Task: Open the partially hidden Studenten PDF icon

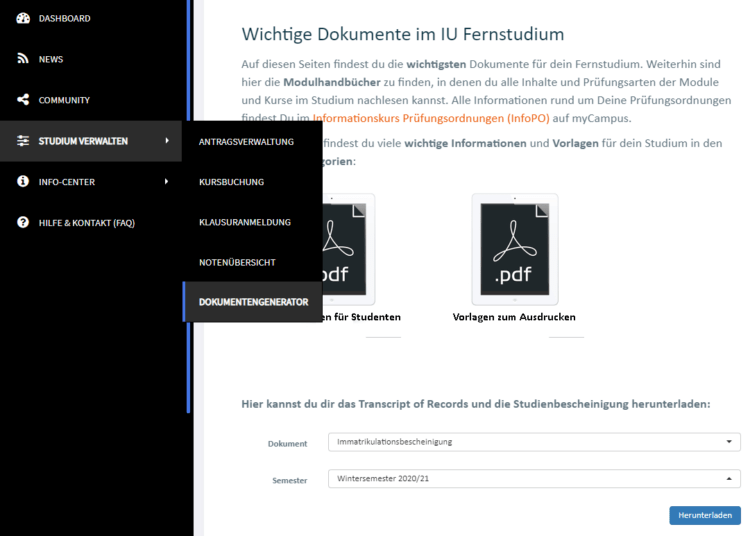Action: (x=349, y=249)
